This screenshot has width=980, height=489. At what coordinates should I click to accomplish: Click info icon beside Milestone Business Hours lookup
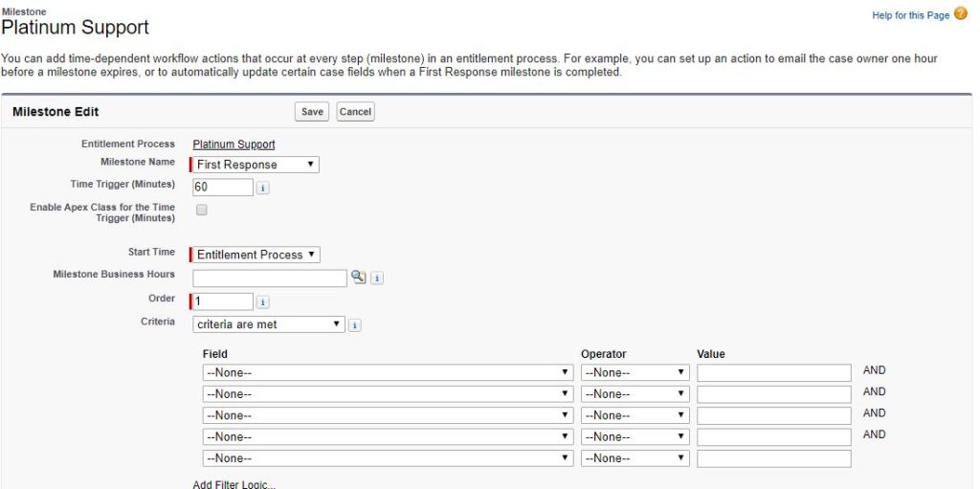[377, 278]
